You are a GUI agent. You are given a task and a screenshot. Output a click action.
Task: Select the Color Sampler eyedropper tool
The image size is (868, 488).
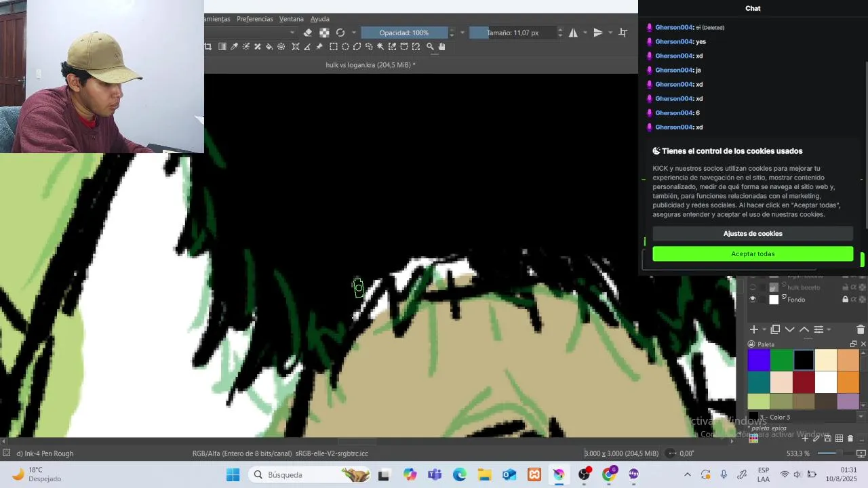234,47
